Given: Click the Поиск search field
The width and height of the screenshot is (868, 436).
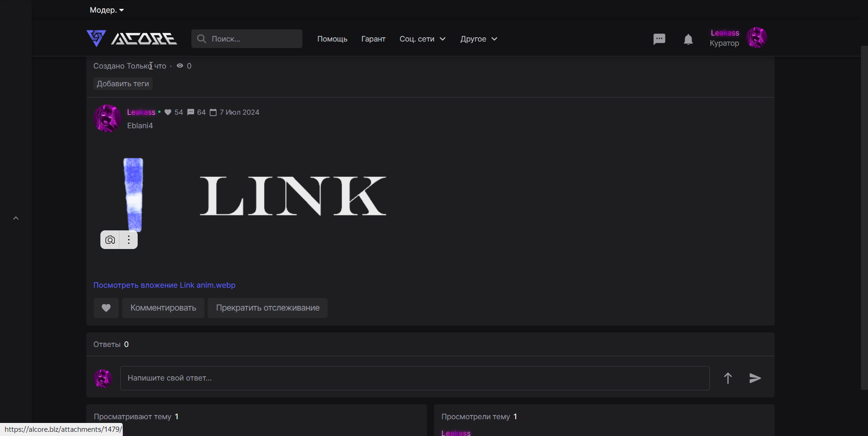Looking at the screenshot, I should coord(252,39).
